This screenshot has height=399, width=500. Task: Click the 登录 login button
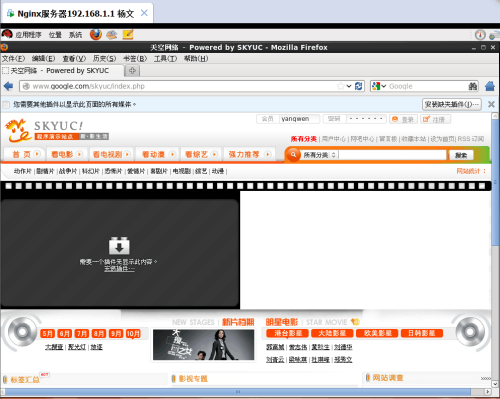click(403, 119)
